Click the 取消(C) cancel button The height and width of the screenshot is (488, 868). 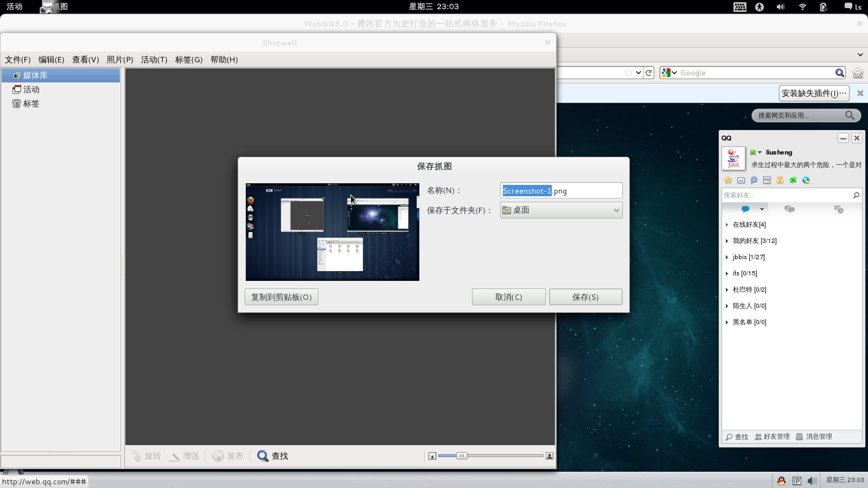click(x=508, y=297)
